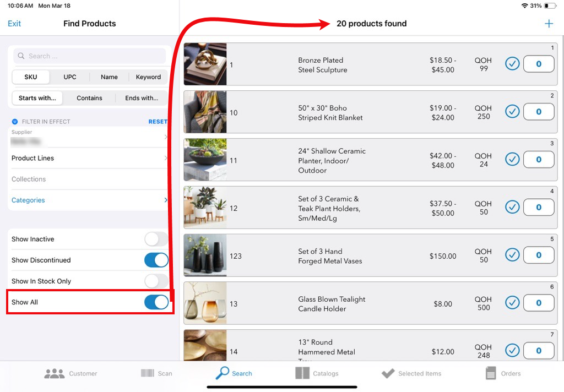Tap the plus icon to add product
The image size is (564, 392).
[549, 24]
